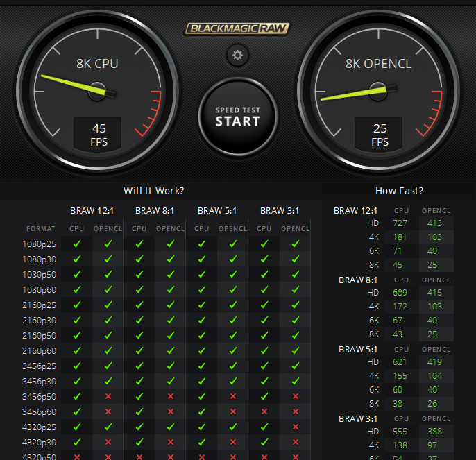Click the 2160p30 format row label
Viewport: 476px width, 460px height.
point(39,320)
